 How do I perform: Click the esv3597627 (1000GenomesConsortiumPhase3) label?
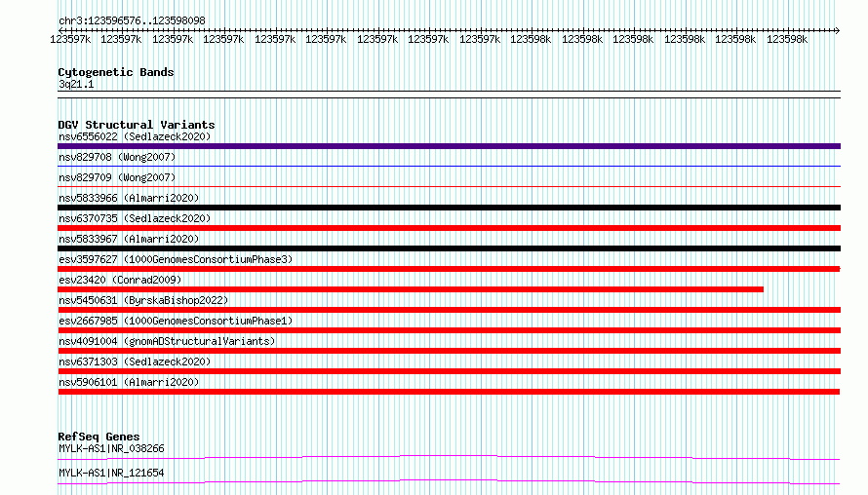(176, 259)
